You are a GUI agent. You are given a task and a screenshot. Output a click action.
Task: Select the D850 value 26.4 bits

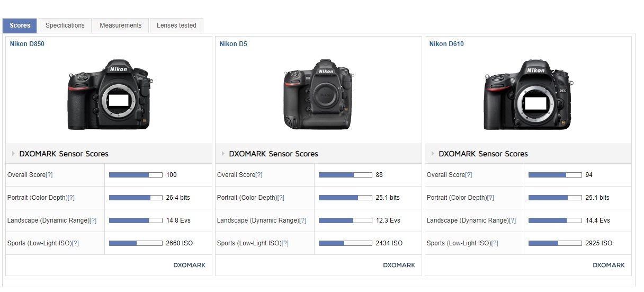click(177, 198)
